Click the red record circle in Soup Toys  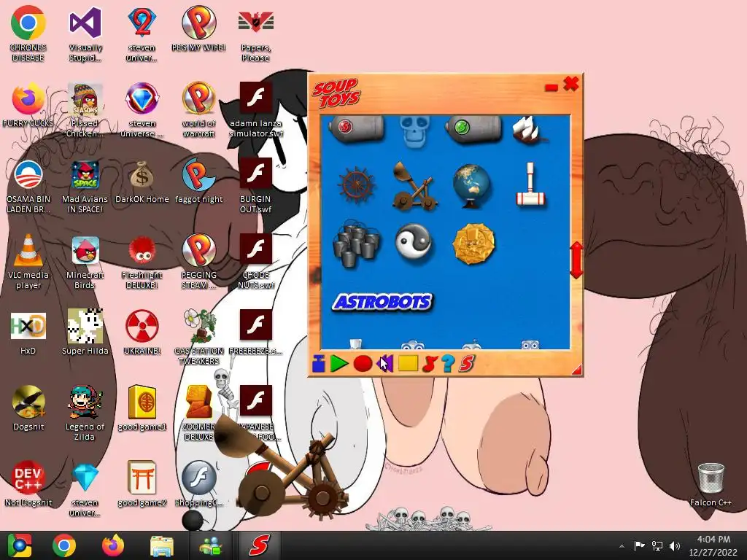(x=363, y=364)
